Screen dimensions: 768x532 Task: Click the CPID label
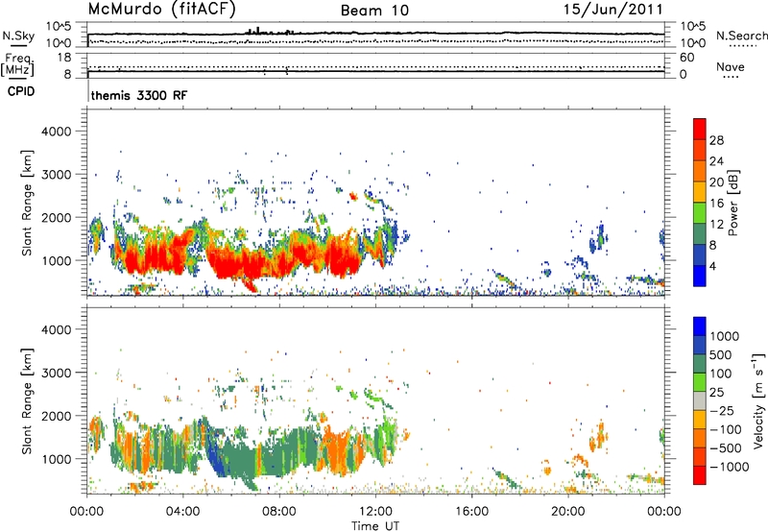tap(21, 91)
